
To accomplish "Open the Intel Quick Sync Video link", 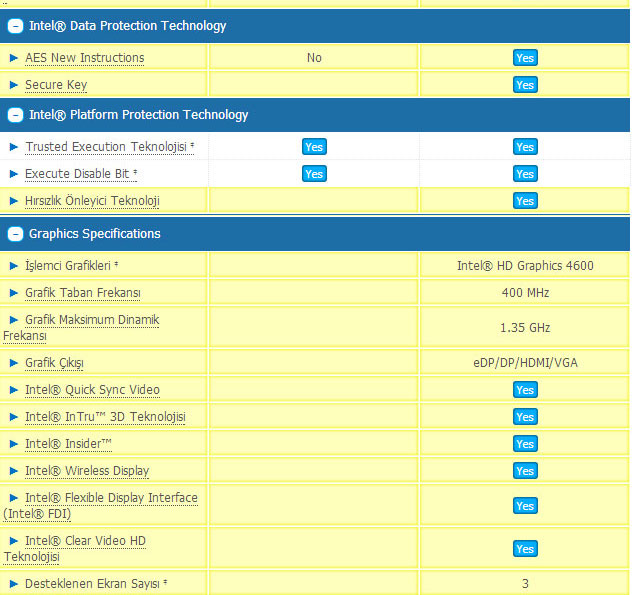I will point(92,390).
